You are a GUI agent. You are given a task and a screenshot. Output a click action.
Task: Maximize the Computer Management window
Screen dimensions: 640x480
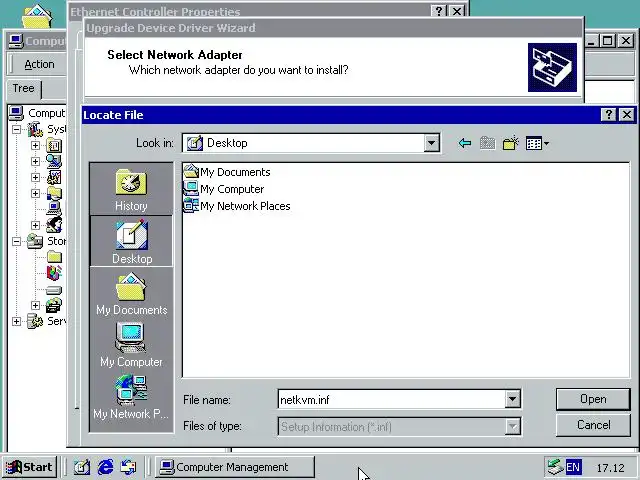(608, 40)
